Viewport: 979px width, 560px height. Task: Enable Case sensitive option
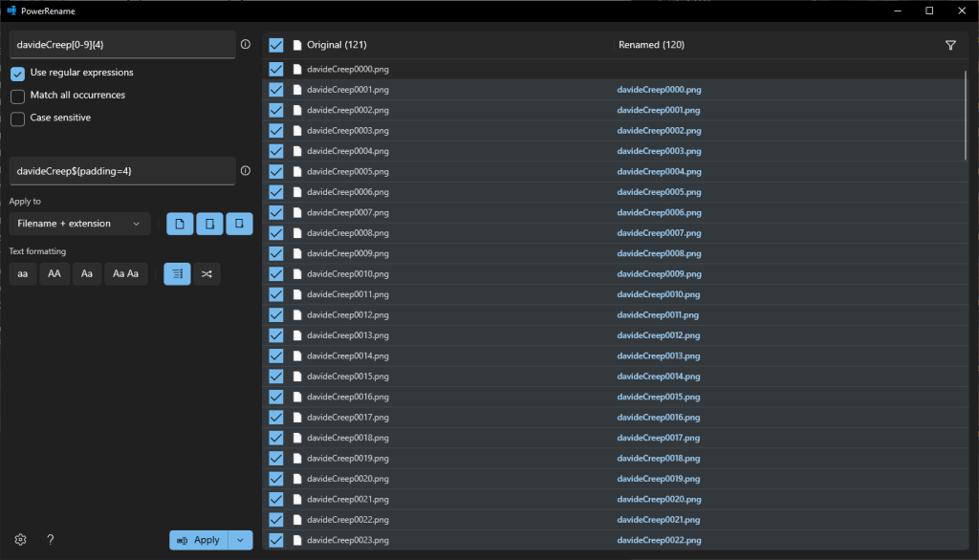(x=18, y=118)
